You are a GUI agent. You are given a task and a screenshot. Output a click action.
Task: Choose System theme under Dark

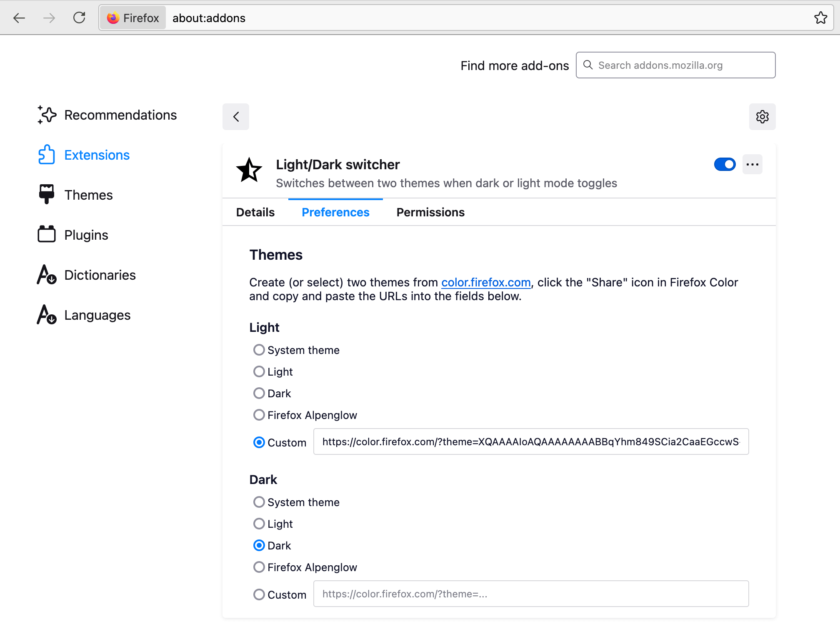259,502
